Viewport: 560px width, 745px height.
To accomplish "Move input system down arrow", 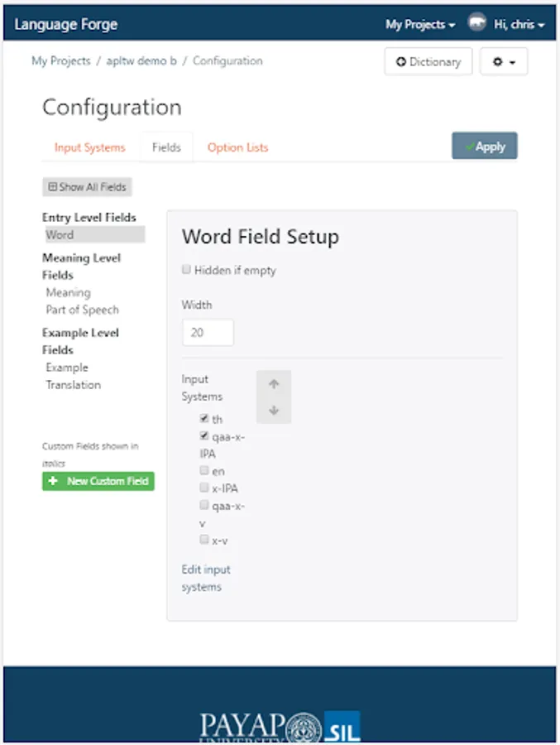I will [x=274, y=410].
